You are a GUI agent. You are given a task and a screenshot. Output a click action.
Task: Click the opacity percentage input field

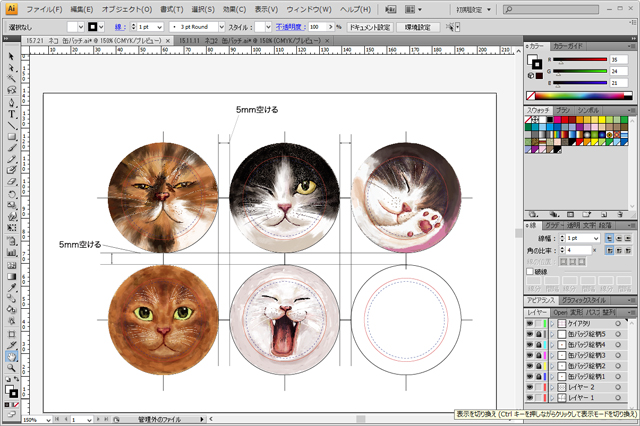pos(319,26)
